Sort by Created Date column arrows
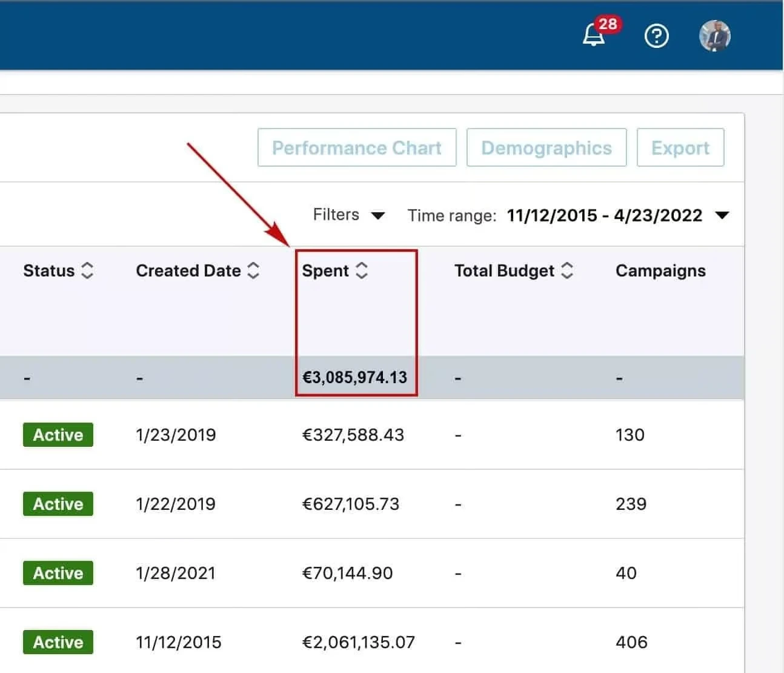Viewport: 784px width, 673px height. pyautogui.click(x=253, y=270)
